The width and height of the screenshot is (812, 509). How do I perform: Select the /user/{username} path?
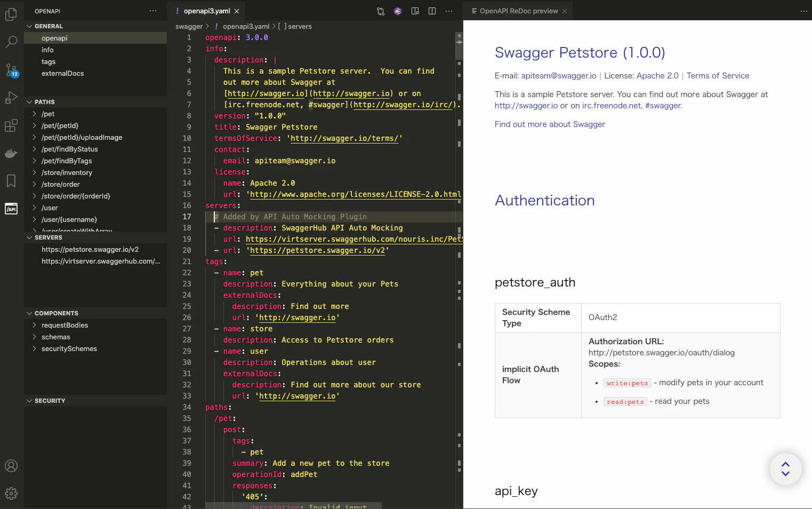click(x=95, y=219)
